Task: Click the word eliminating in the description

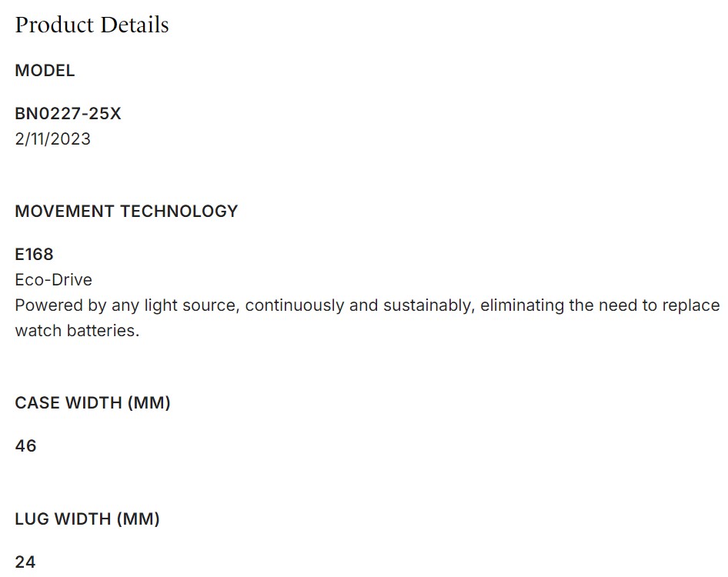Action: tap(522, 305)
